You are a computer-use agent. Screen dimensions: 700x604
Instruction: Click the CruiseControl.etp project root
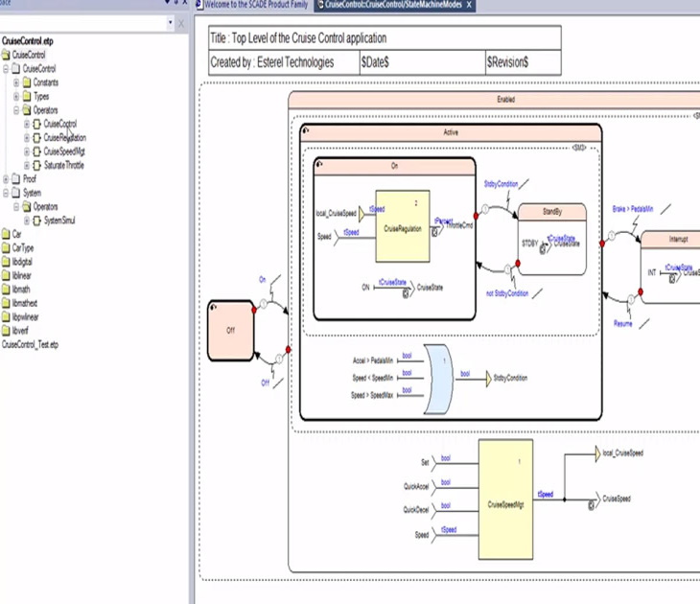(x=28, y=41)
